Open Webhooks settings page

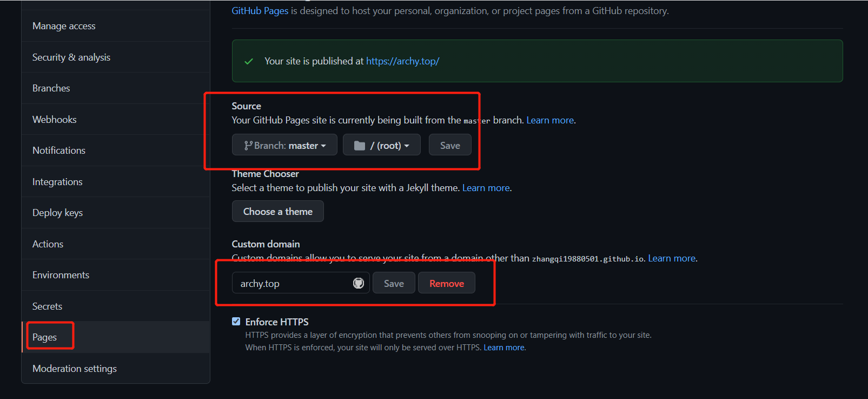[116, 119]
